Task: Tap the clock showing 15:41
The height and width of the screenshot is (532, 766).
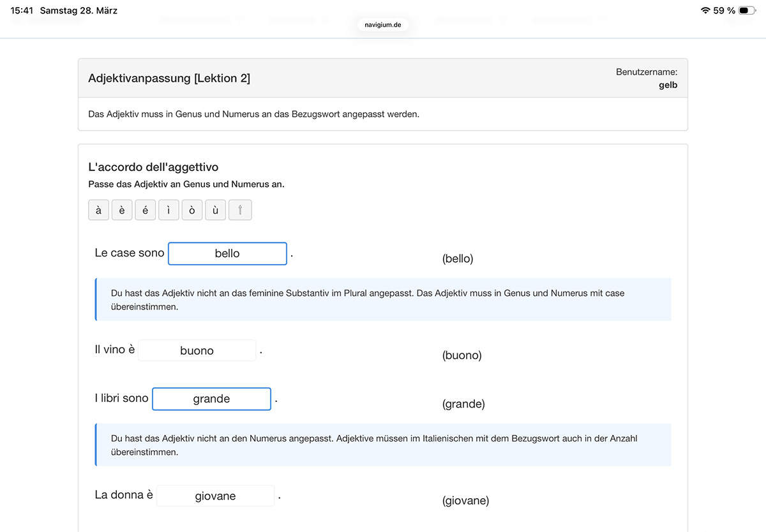Action: 22,11
